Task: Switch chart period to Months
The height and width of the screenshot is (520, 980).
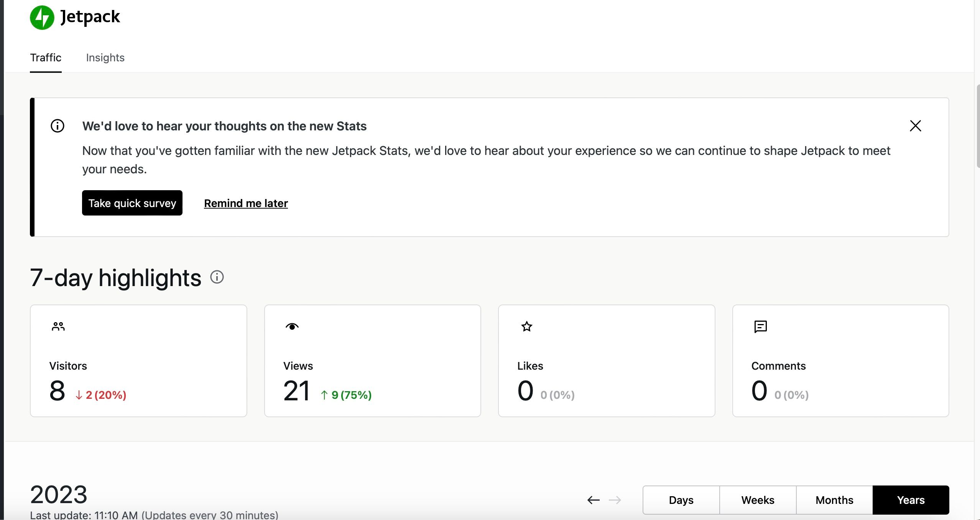Action: coord(834,500)
